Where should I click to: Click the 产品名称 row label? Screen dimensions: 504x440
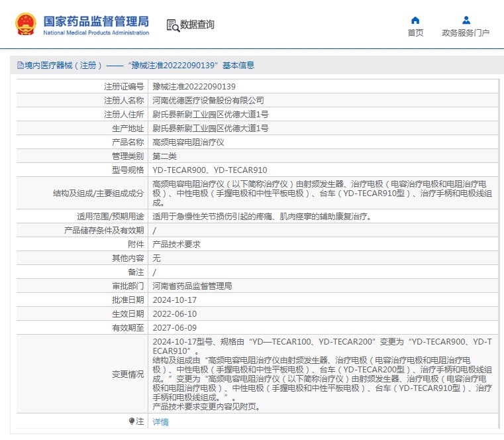(128, 142)
